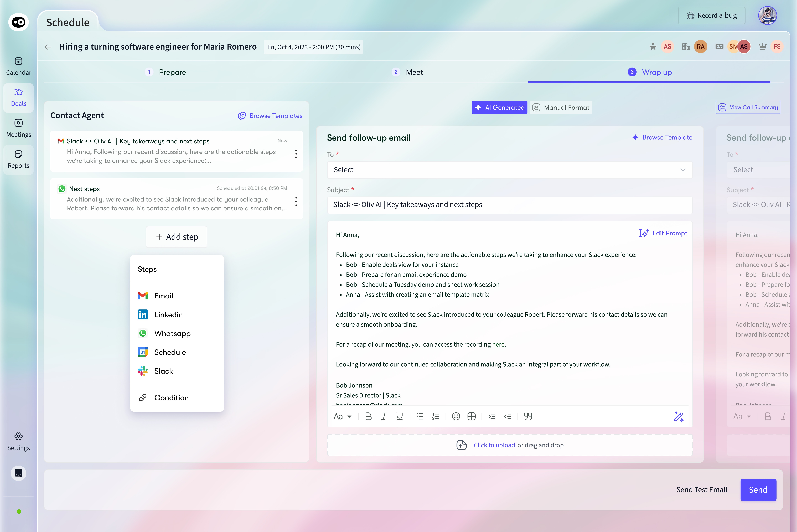
Task: Decrease indent in the email editor
Action: point(507,416)
